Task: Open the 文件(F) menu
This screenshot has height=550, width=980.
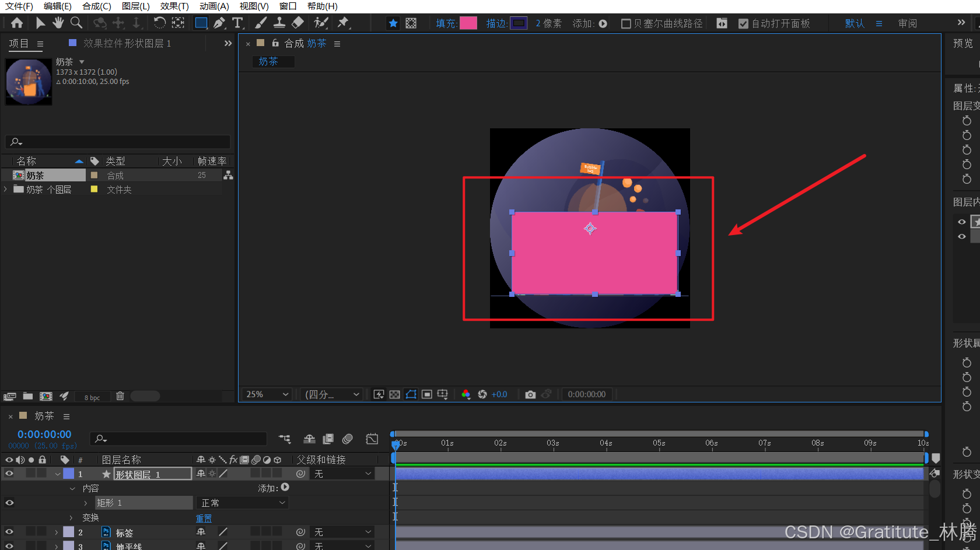Action: (x=19, y=6)
